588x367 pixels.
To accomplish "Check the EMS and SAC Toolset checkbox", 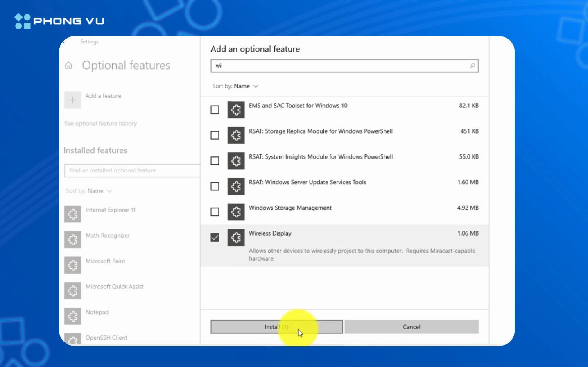I will click(215, 110).
